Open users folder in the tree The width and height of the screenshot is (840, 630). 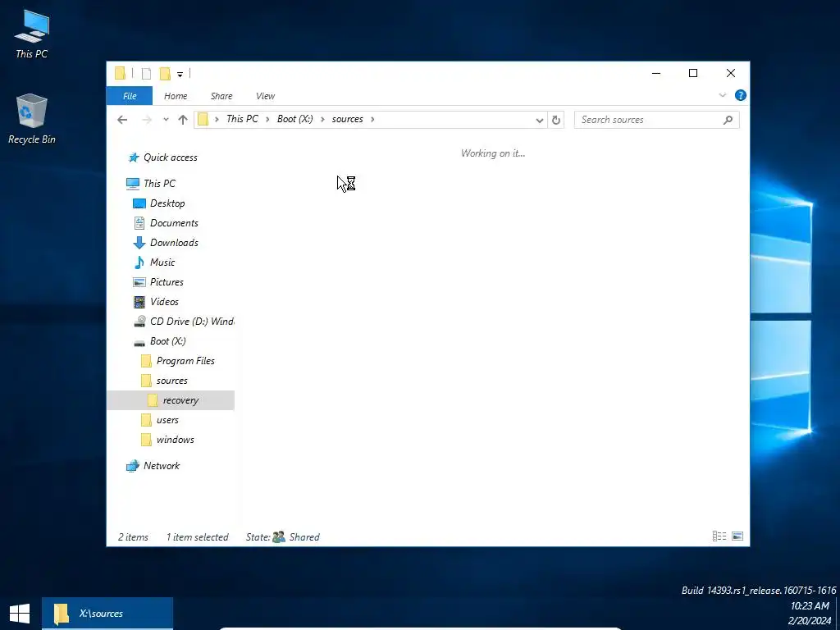(x=167, y=420)
